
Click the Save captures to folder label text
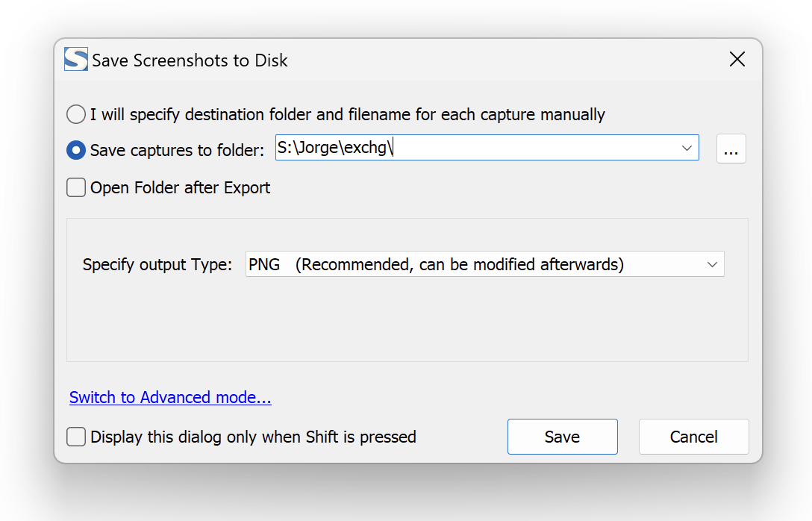[x=177, y=150]
